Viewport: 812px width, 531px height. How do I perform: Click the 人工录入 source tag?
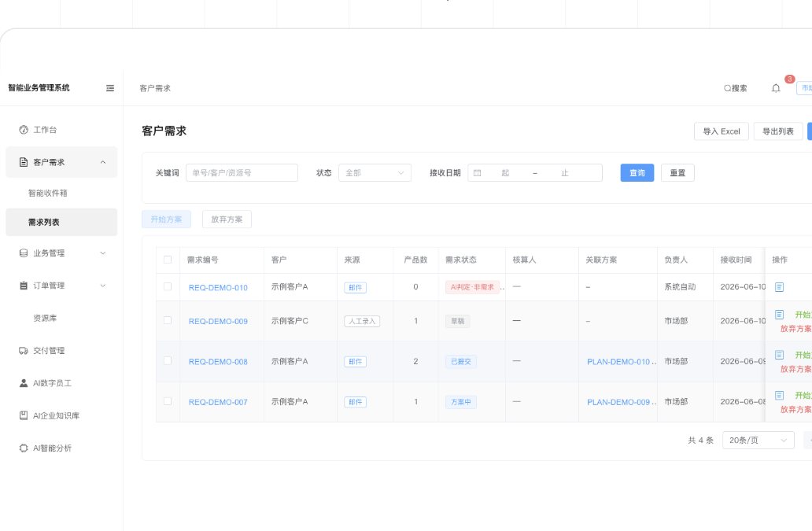(x=362, y=322)
